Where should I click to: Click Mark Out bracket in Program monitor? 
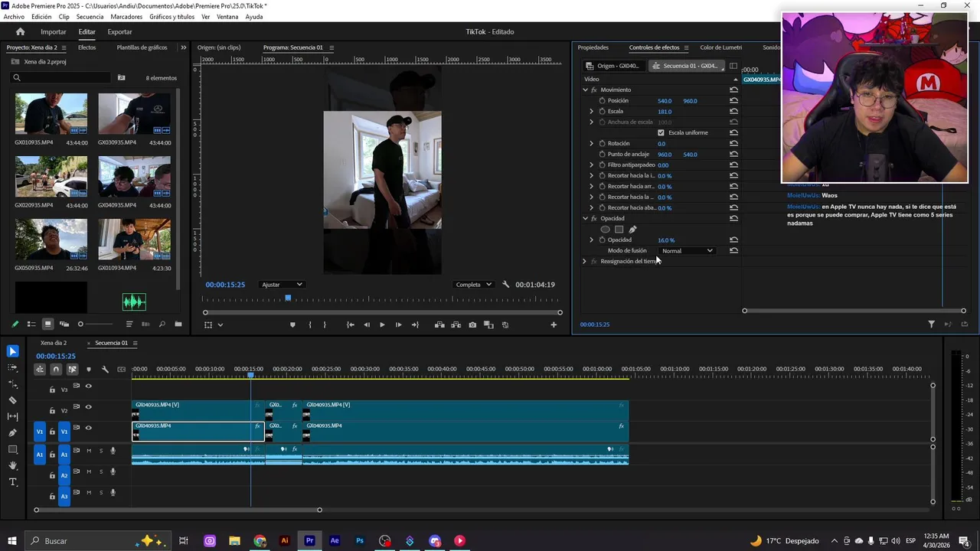325,324
